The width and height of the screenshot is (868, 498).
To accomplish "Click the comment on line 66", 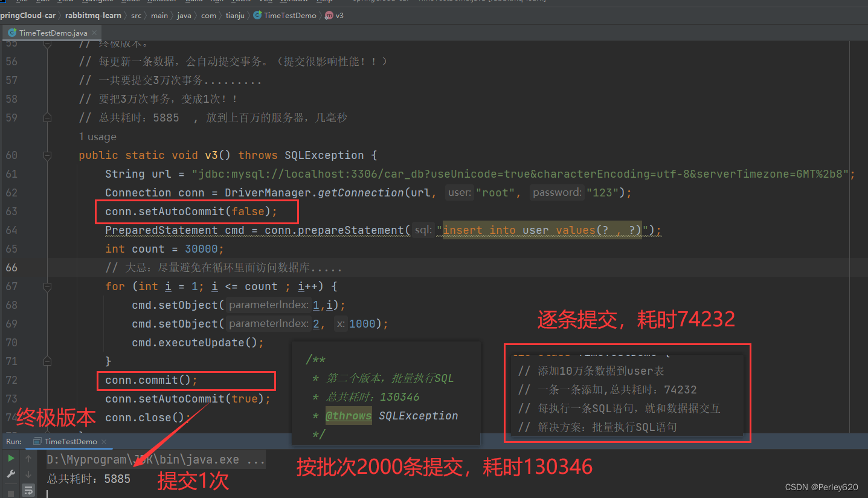I will pos(223,268).
